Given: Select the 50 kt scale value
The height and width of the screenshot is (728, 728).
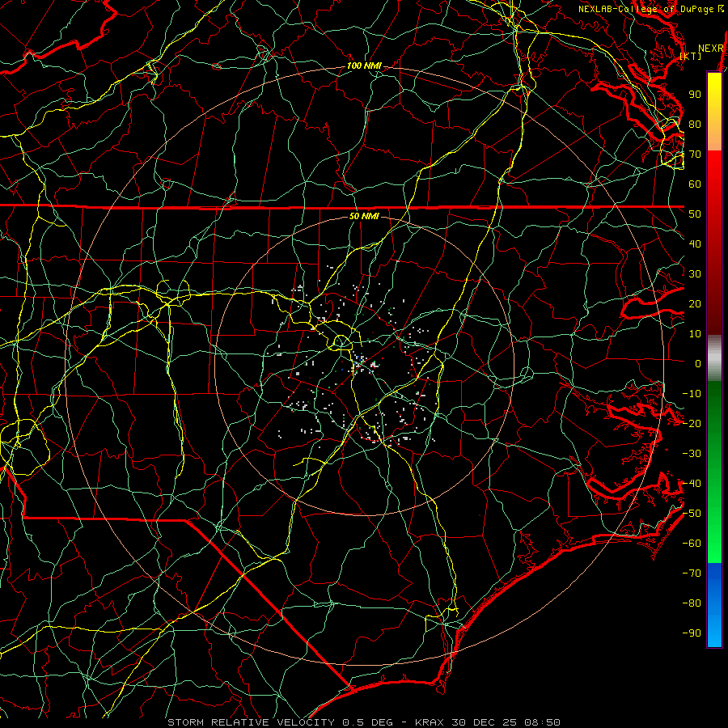Looking at the screenshot, I should tap(695, 214).
